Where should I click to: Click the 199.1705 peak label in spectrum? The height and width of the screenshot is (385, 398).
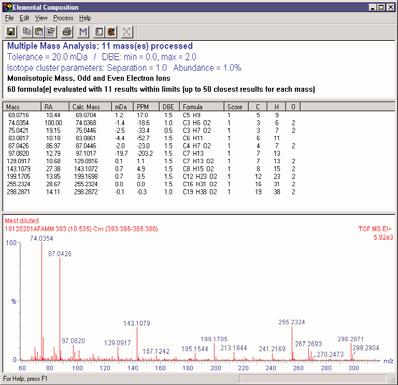tap(214, 339)
